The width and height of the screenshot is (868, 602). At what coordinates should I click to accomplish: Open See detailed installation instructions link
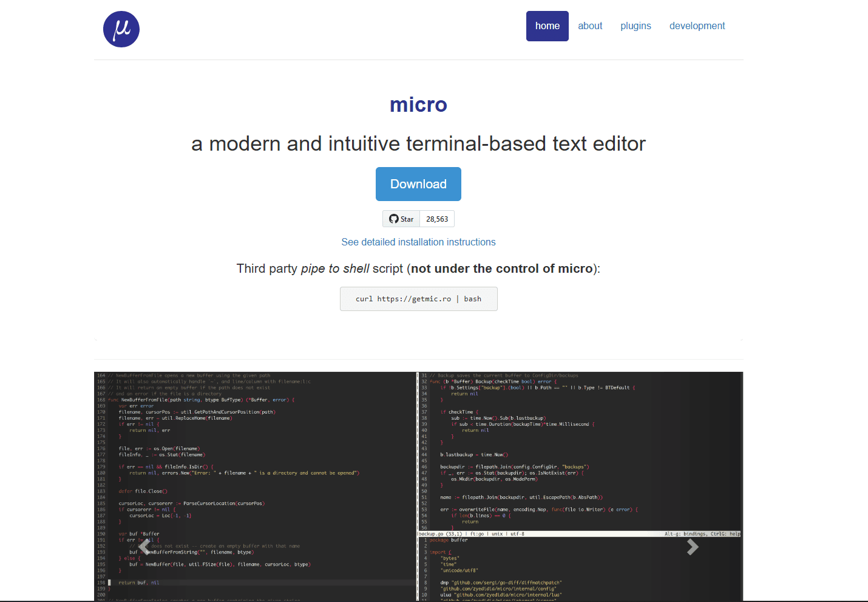418,242
